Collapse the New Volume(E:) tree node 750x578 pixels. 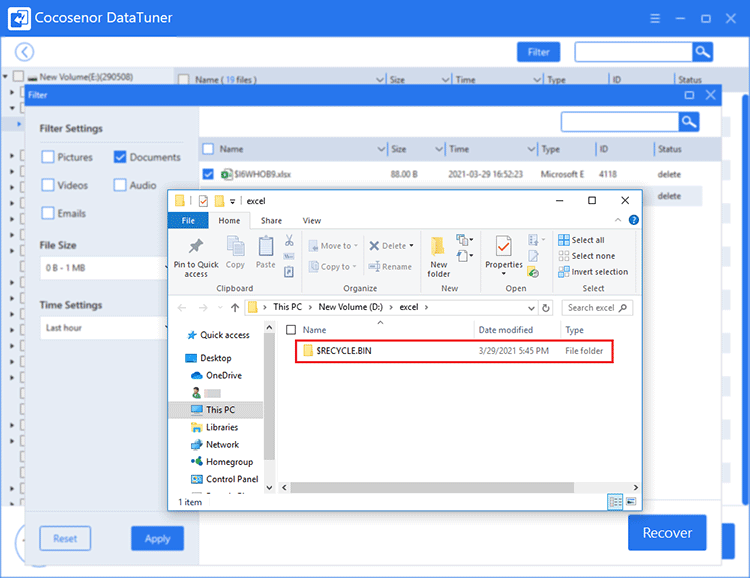(6, 77)
